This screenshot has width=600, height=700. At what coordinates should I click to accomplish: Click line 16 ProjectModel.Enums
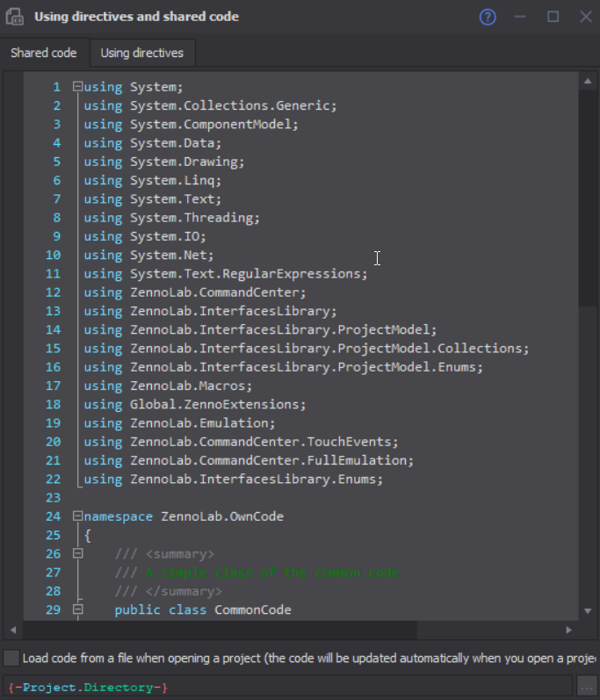pyautogui.click(x=410, y=367)
